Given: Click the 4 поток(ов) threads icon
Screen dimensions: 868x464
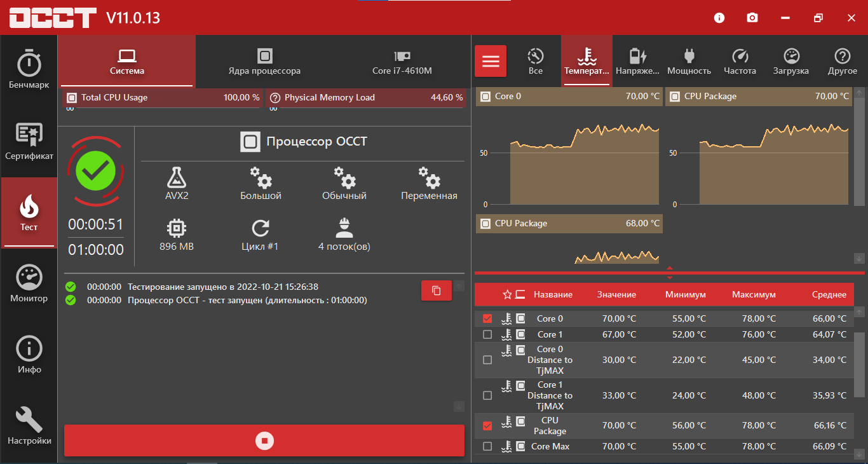Looking at the screenshot, I should [344, 228].
